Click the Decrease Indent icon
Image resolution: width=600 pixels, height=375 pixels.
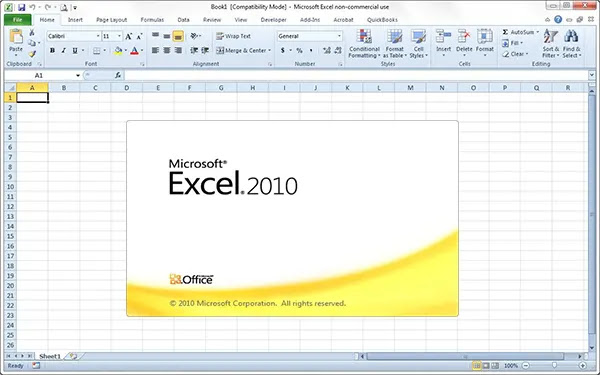(x=194, y=50)
